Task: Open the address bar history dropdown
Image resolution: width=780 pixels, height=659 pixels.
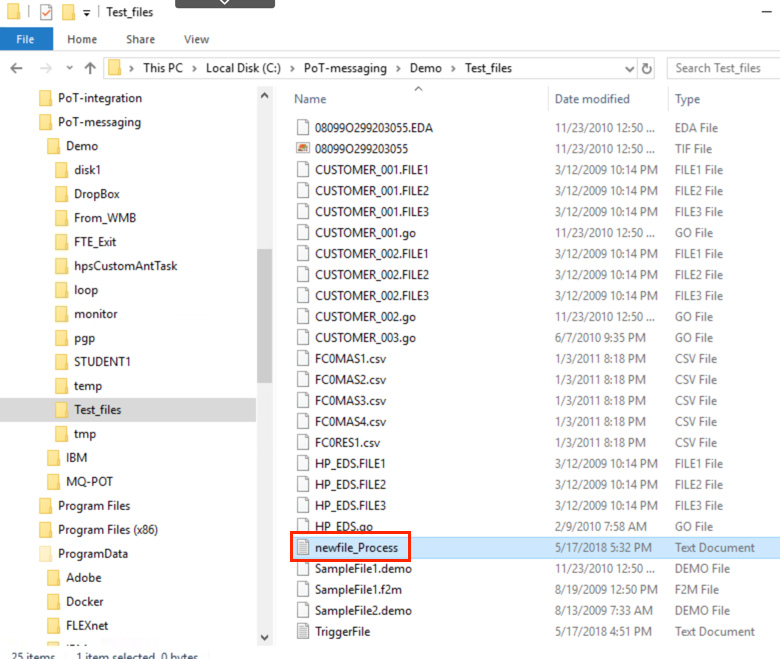Action: (x=629, y=69)
